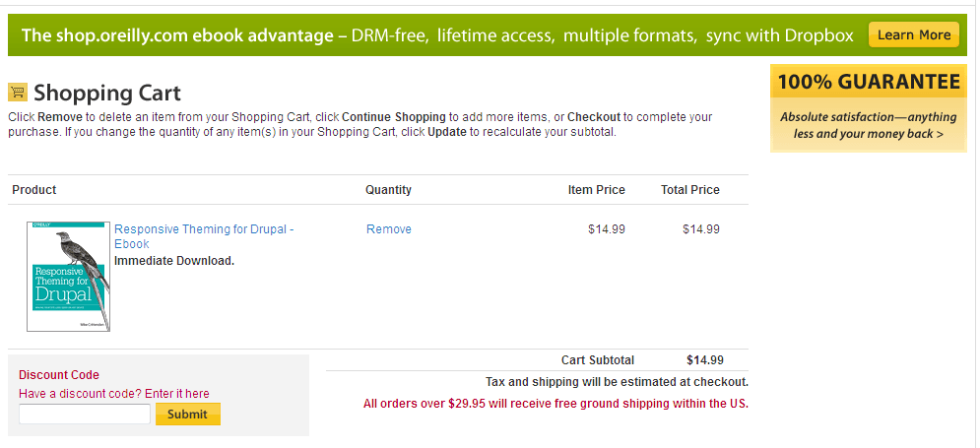Image resolution: width=980 pixels, height=448 pixels.
Task: Click the Quantity column header
Action: click(x=388, y=190)
